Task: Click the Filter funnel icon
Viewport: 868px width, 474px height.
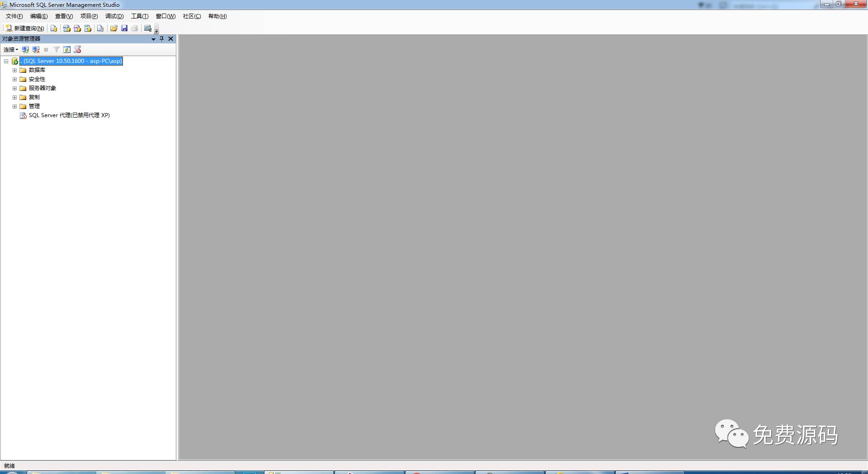Action: click(57, 50)
